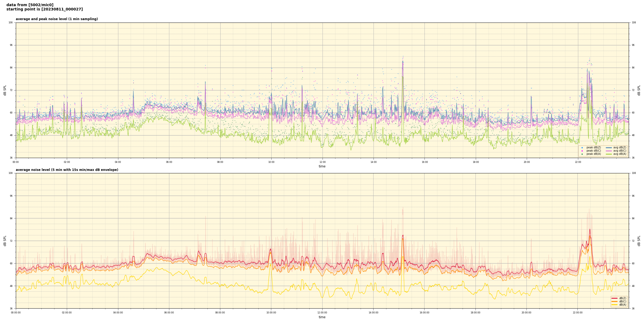This screenshot has width=644, height=322.
Task: Click the peak dB(Z) blue legend marker
Action: pos(582,148)
